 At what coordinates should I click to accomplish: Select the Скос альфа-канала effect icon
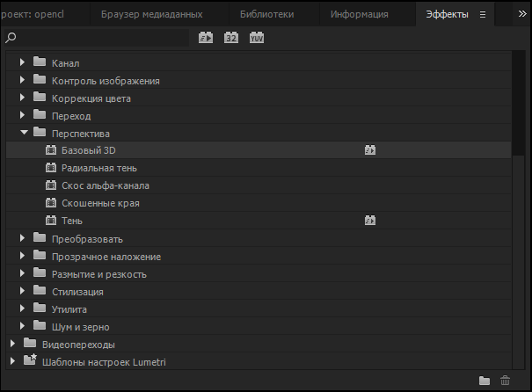pos(50,185)
